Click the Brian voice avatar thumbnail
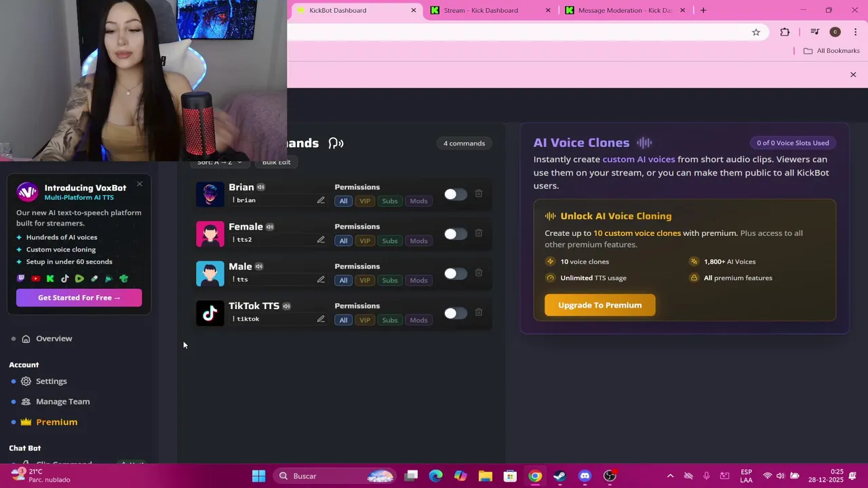 210,194
